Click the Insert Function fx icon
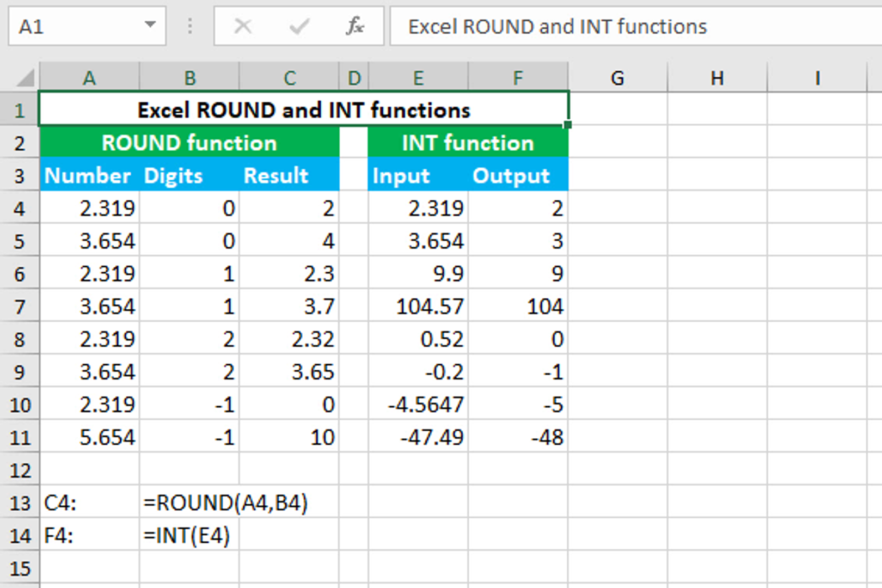This screenshot has width=882, height=588. click(354, 26)
